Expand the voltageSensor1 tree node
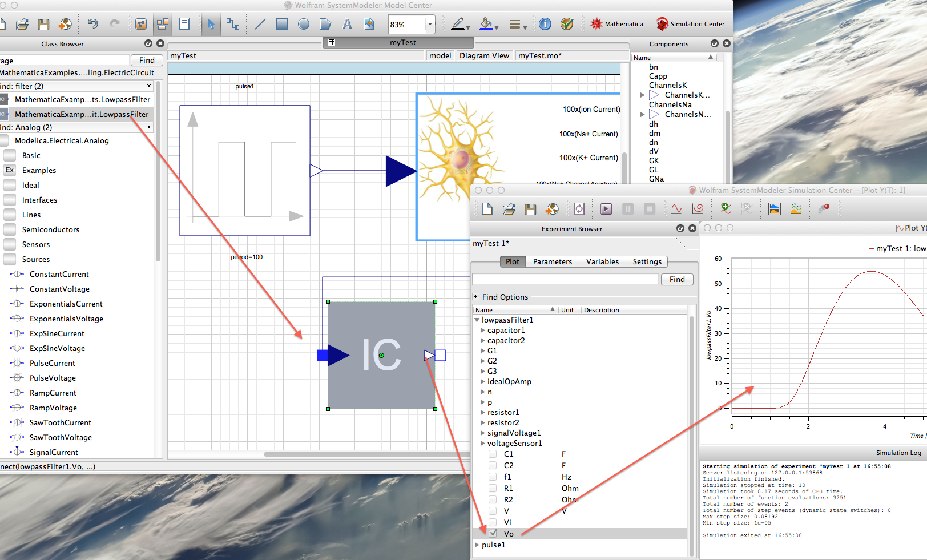 click(x=483, y=444)
